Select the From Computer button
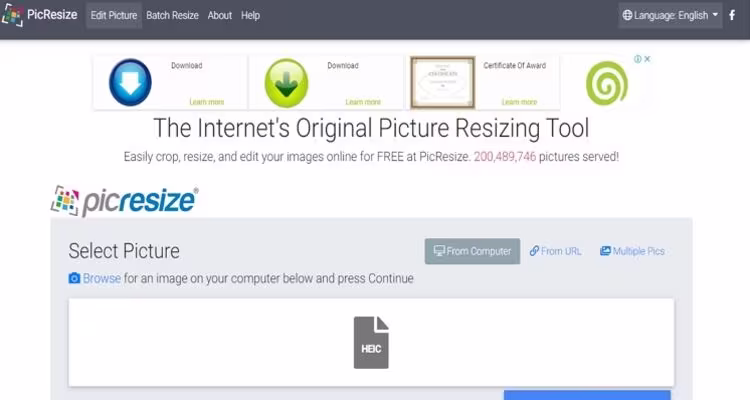This screenshot has width=750, height=400. tap(472, 251)
